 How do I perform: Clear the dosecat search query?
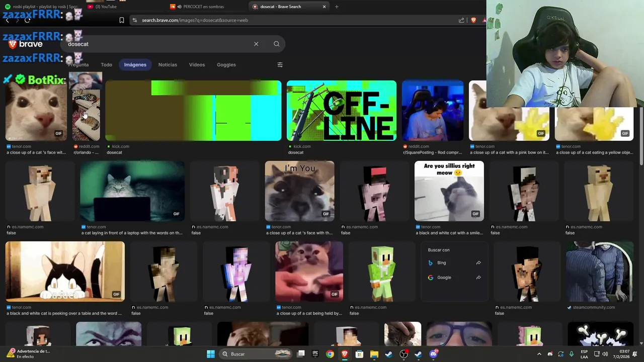click(x=256, y=44)
